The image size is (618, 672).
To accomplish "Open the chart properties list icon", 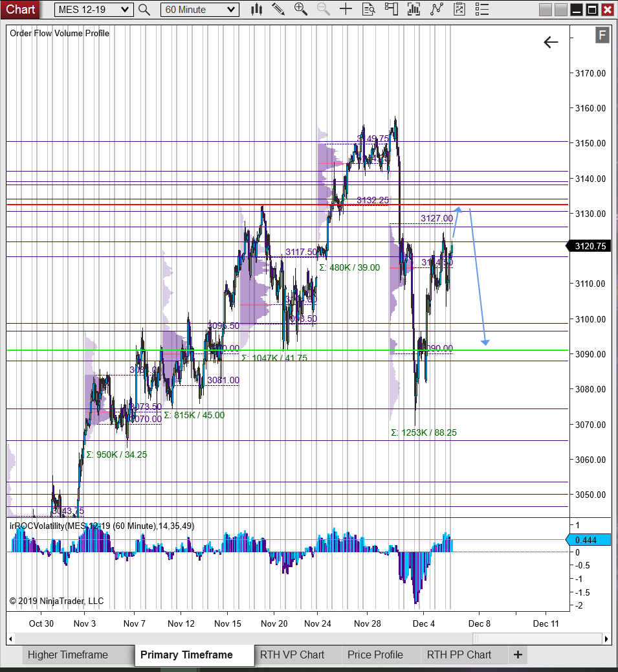I will pos(482,9).
